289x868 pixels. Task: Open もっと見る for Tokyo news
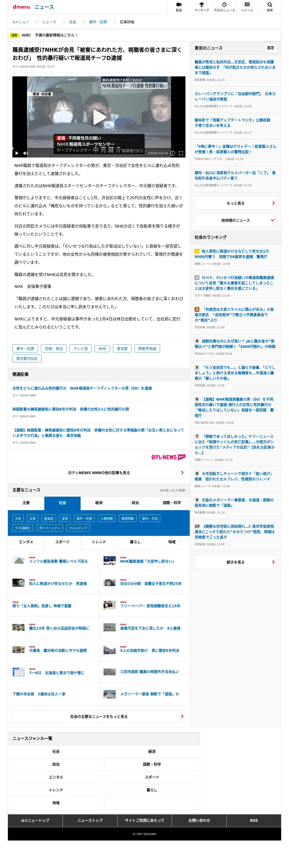click(235, 203)
